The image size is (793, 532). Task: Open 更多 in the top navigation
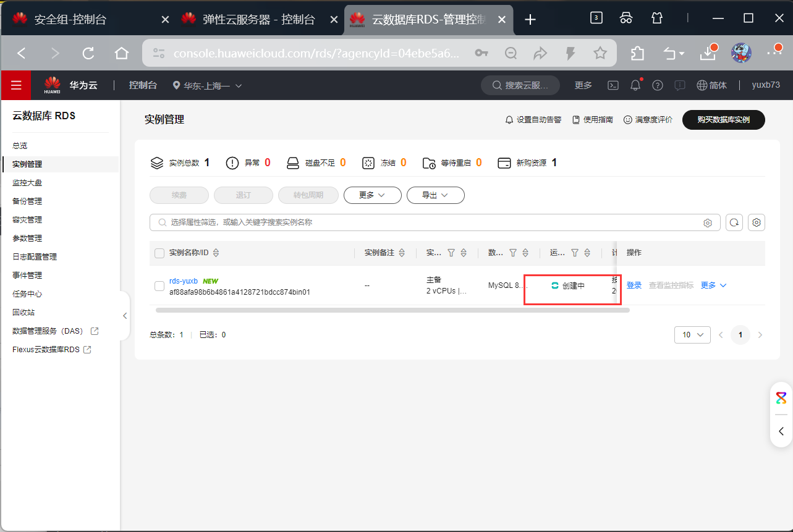click(583, 85)
